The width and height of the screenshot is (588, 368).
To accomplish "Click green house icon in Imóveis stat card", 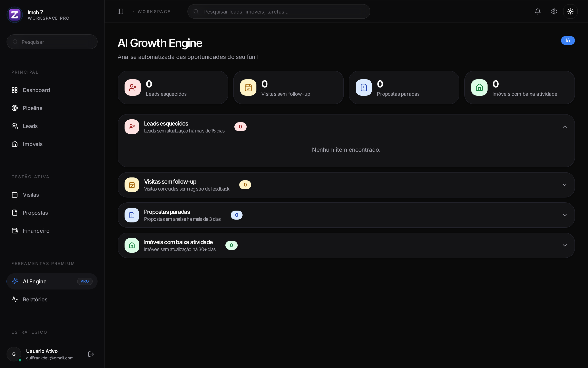I will [479, 88].
